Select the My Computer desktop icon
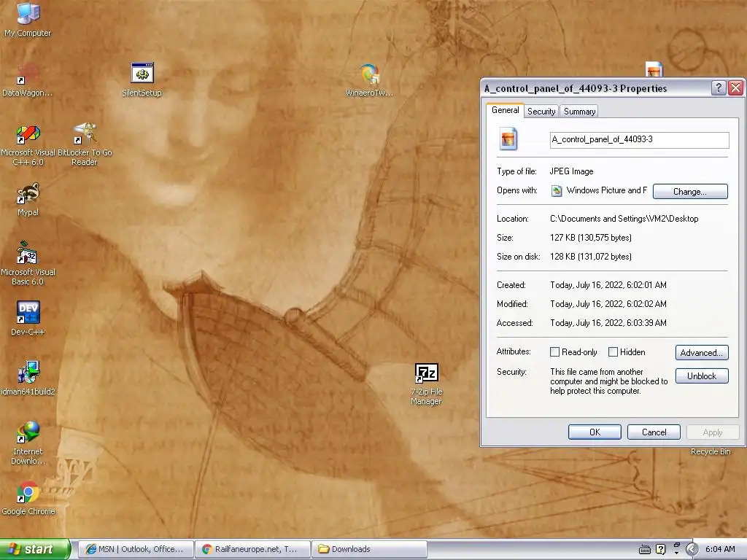747x560 pixels. (x=28, y=19)
